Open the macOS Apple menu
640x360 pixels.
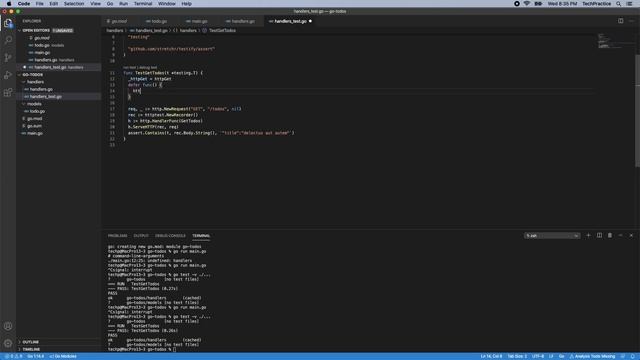9,4
